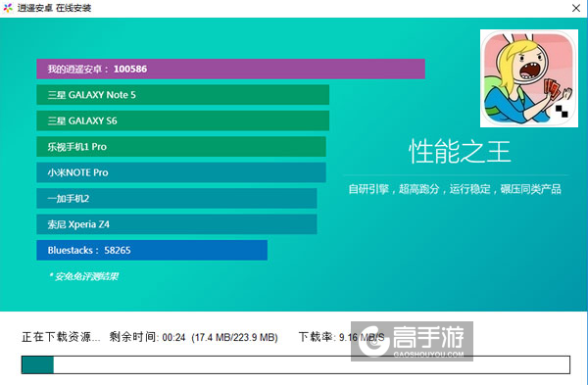Click the 自研引擎,超高跑分 description line
The height and width of the screenshot is (385, 588).
[455, 189]
